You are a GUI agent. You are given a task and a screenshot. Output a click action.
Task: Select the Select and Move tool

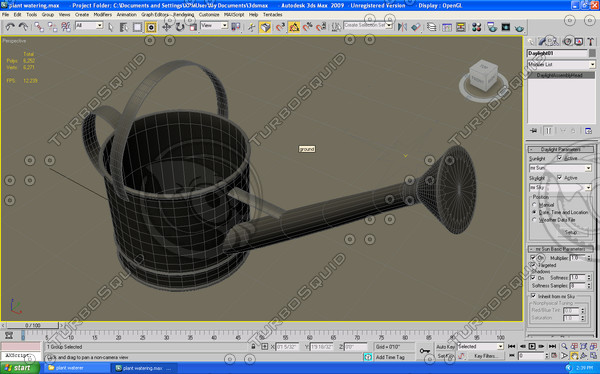tap(167, 27)
